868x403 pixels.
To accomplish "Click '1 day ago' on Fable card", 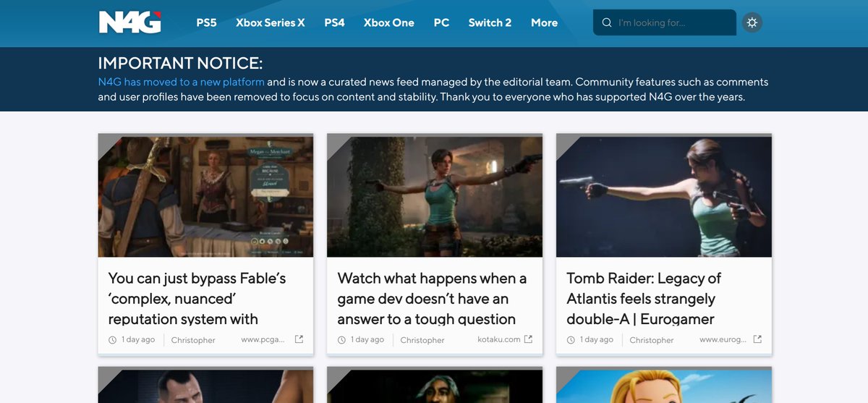I will pos(138,339).
